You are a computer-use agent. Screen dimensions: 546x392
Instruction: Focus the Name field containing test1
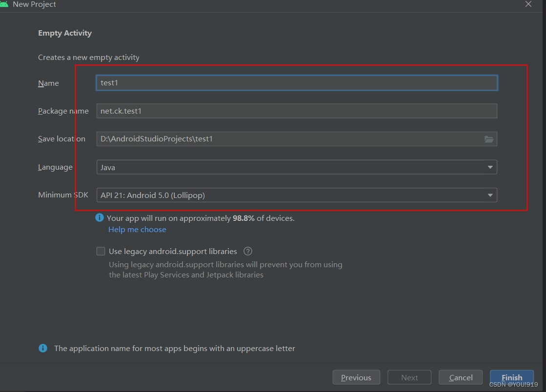[x=297, y=83]
